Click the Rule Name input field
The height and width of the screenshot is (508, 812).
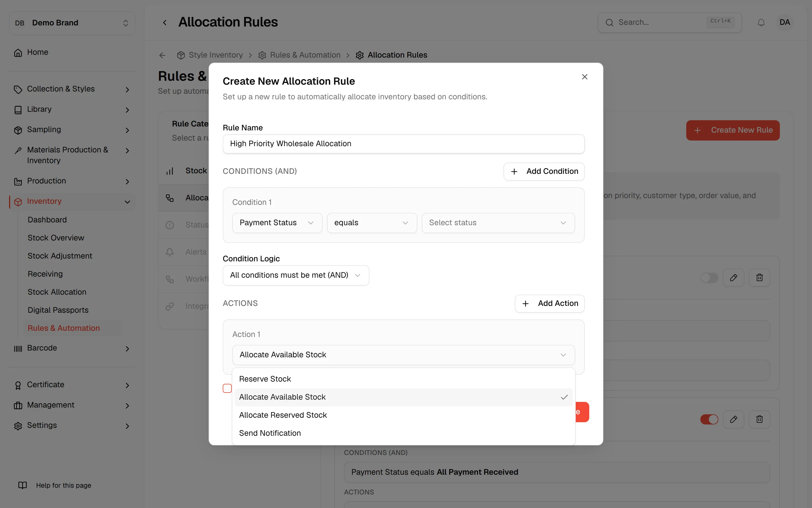(x=403, y=144)
